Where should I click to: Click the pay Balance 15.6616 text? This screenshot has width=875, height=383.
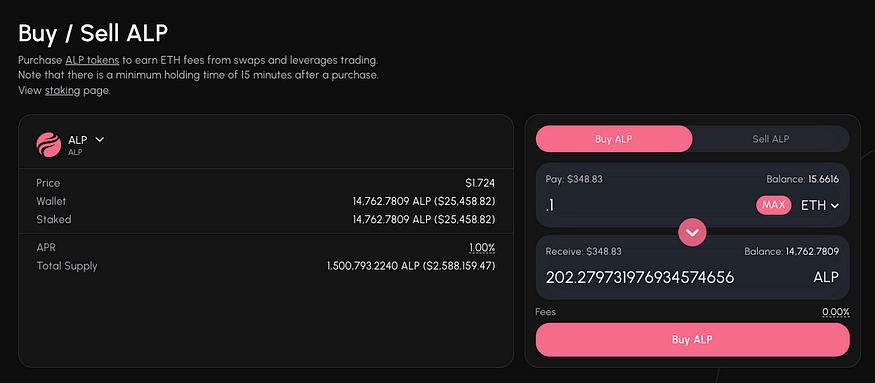(802, 179)
